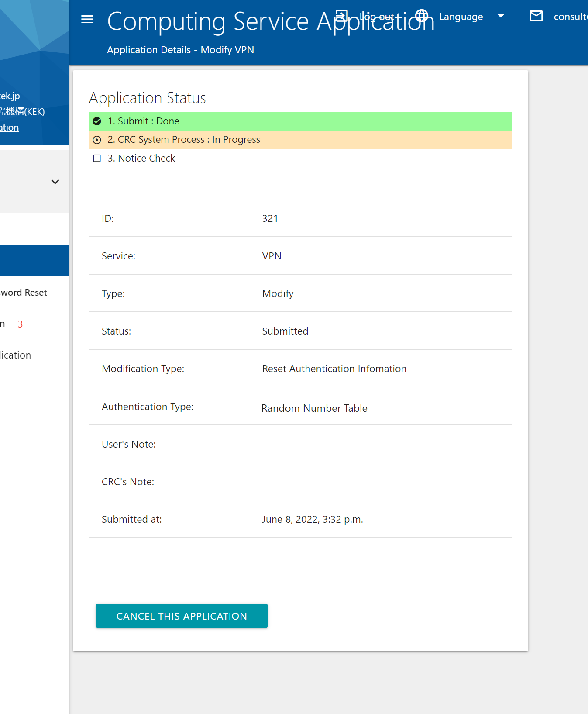
Task: Click the log out door icon
Action: click(342, 16)
